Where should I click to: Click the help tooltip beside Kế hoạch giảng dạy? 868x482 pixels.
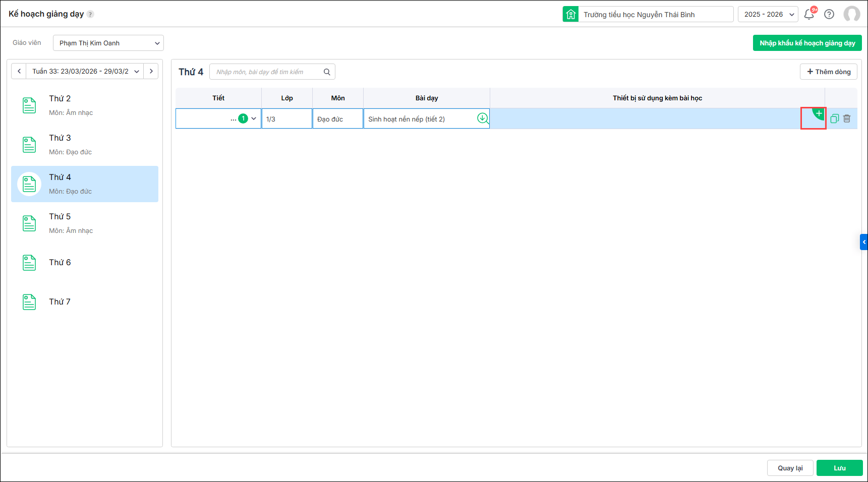90,14
